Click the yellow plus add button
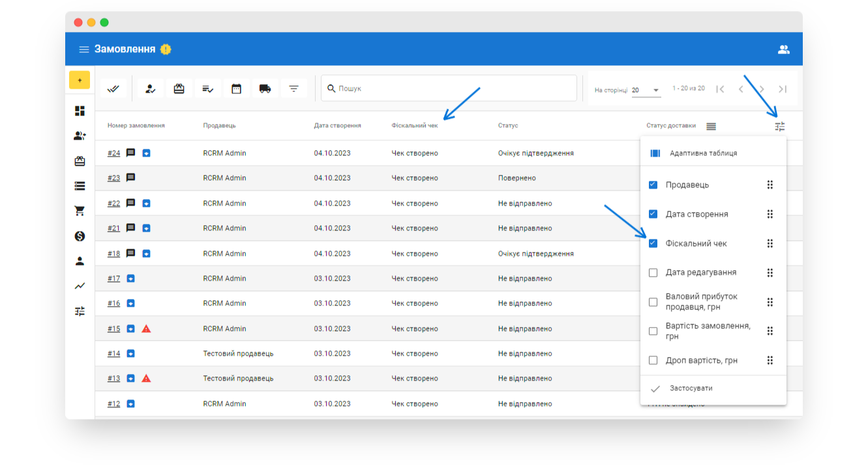The image size is (868, 468). pyautogui.click(x=80, y=80)
